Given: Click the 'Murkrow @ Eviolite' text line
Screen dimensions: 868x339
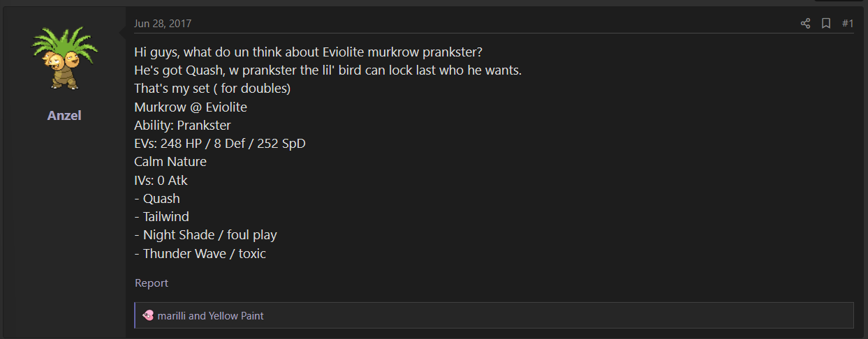Looking at the screenshot, I should pos(191,107).
